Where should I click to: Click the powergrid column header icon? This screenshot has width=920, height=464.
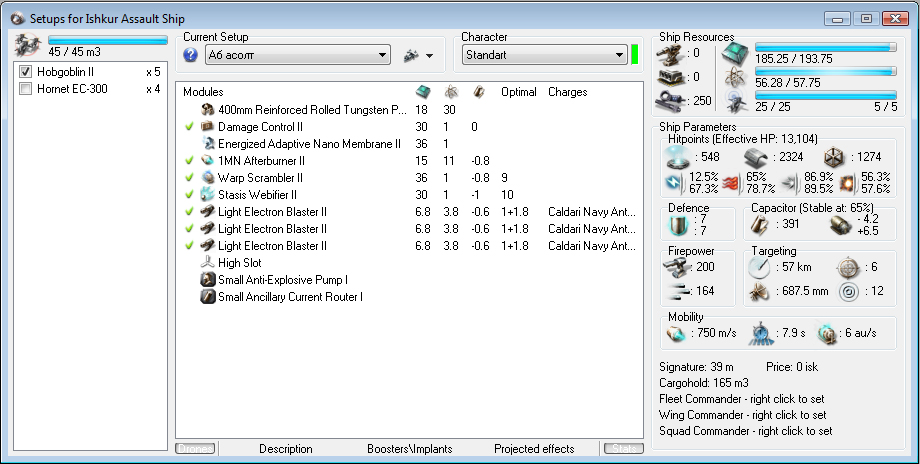451,92
